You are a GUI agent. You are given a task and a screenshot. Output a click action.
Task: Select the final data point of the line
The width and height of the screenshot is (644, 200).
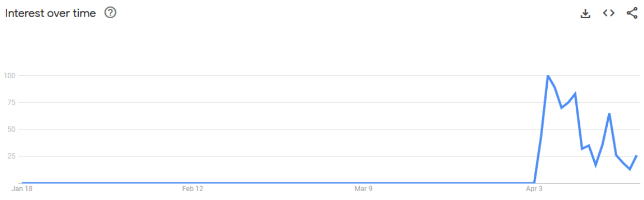636,155
